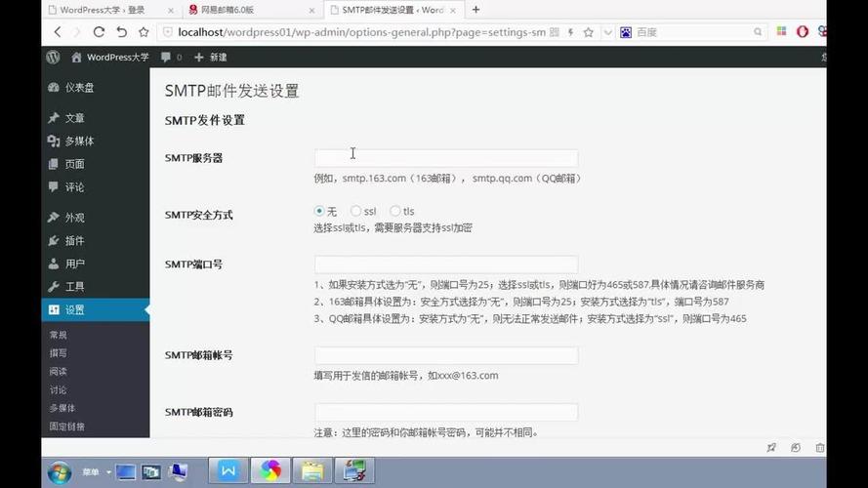Click the lightning speed-mode icon in address bar

(x=571, y=32)
